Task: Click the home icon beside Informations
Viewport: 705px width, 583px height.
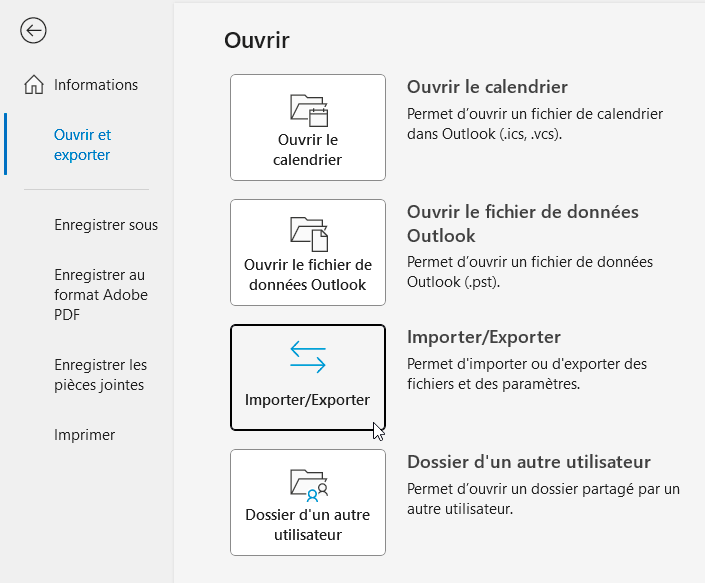Action: click(34, 85)
